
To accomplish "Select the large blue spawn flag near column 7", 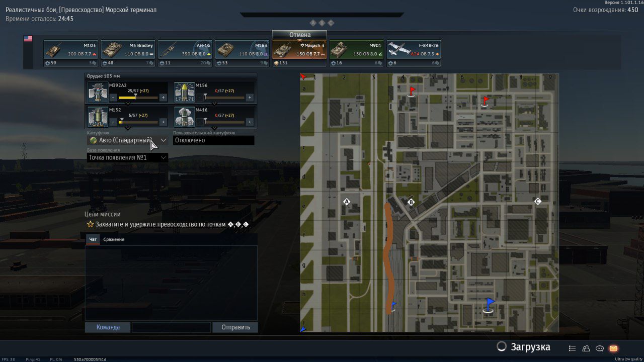I will [488, 305].
